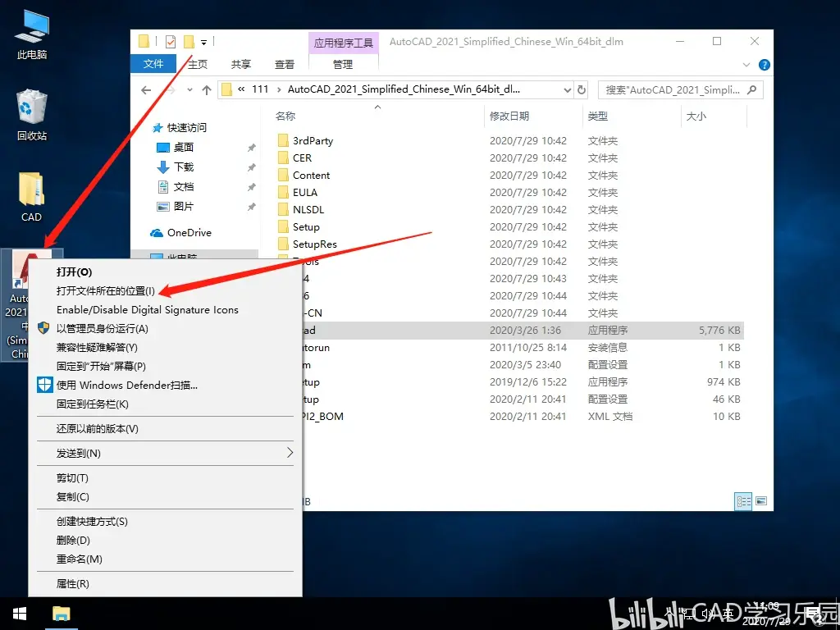Image resolution: width=840 pixels, height=630 pixels.
Task: Open the 文件 ribbon tab
Action: (x=153, y=64)
